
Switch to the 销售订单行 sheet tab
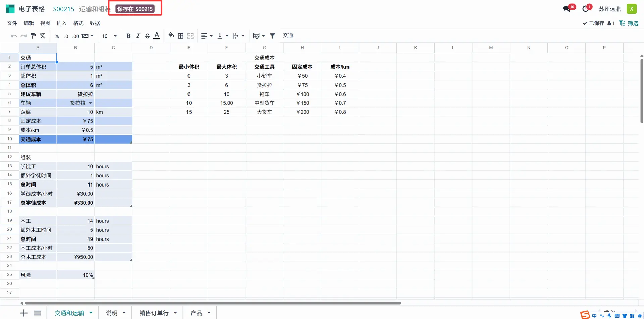pos(154,313)
